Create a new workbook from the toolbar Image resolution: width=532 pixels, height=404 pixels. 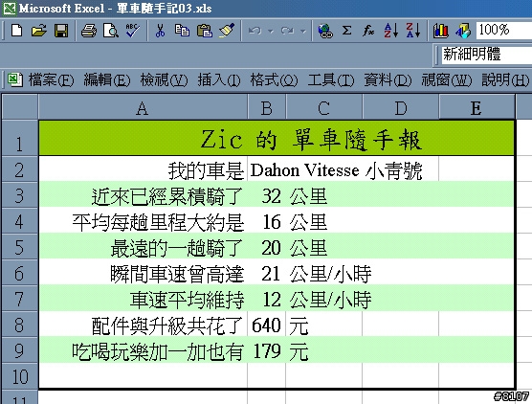[x=17, y=31]
